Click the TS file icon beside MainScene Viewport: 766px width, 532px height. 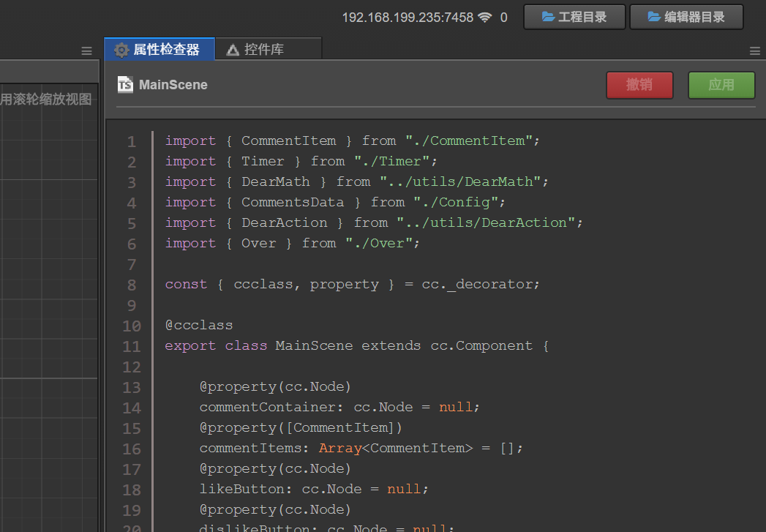(x=125, y=84)
